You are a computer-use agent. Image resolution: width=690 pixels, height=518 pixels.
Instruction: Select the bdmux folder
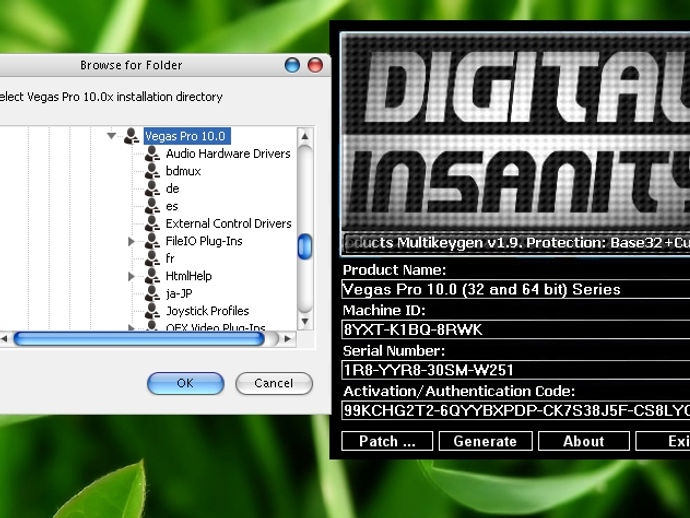point(183,171)
